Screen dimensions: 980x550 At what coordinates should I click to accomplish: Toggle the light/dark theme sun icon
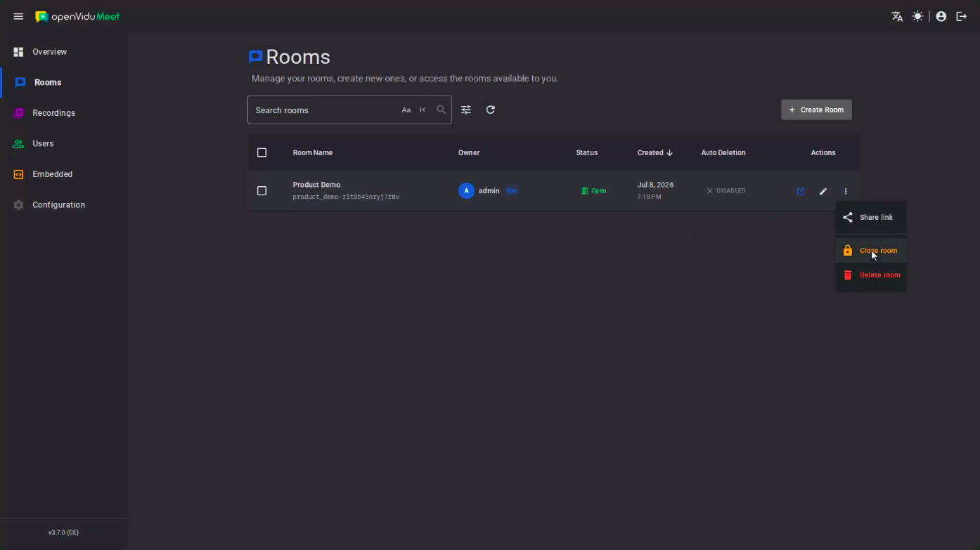(917, 16)
